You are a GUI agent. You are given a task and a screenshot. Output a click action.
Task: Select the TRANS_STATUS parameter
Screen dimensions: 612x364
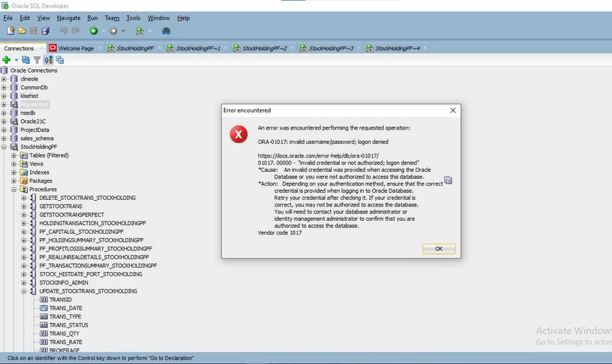point(68,325)
